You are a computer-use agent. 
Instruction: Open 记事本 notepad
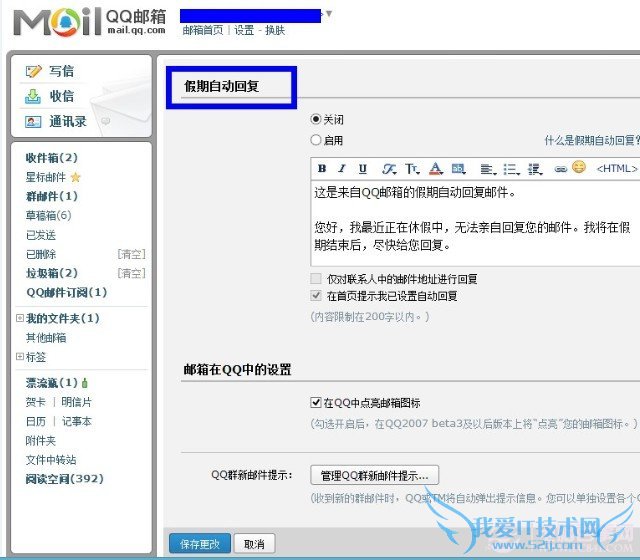pyautogui.click(x=76, y=421)
